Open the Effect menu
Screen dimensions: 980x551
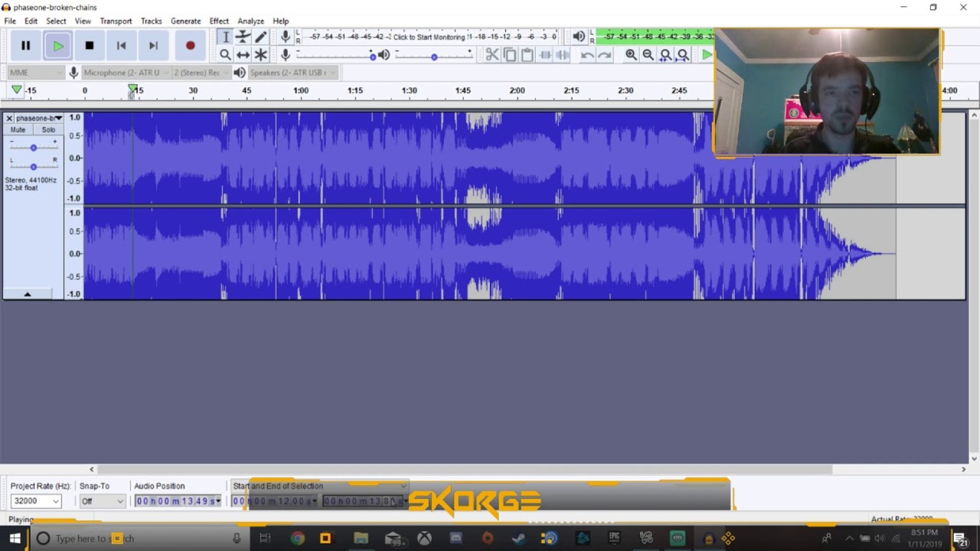(x=219, y=21)
